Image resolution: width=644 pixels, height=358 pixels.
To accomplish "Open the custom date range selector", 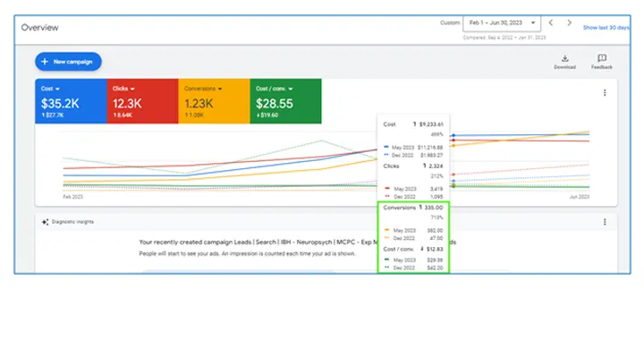I will (x=502, y=23).
